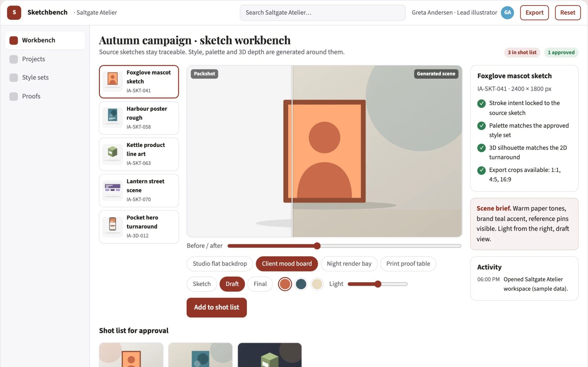Click the 1 approved badge
The image size is (588, 367).
click(561, 53)
